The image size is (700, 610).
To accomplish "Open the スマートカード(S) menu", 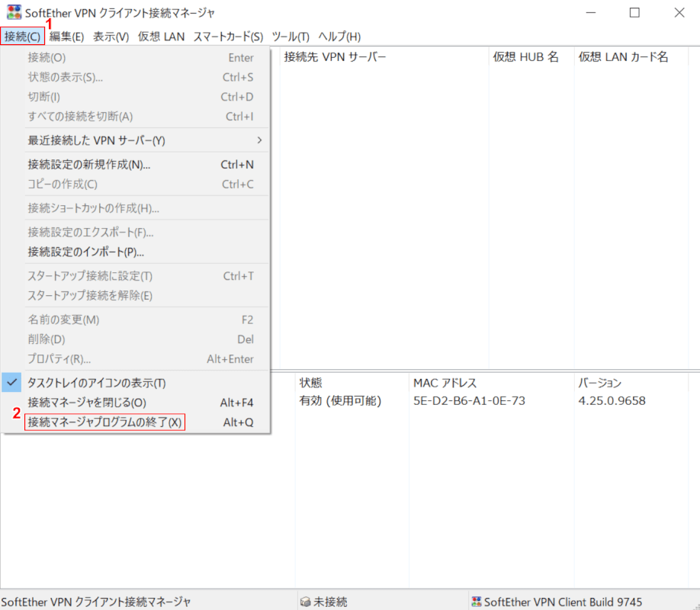I will [228, 37].
